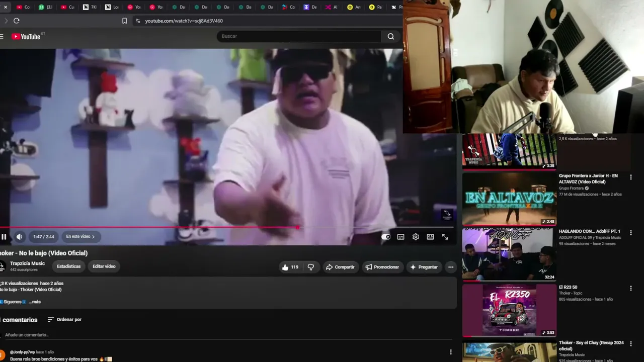Seek using the red video progress bar
Screen dimensions: 644x362
(x=226, y=227)
